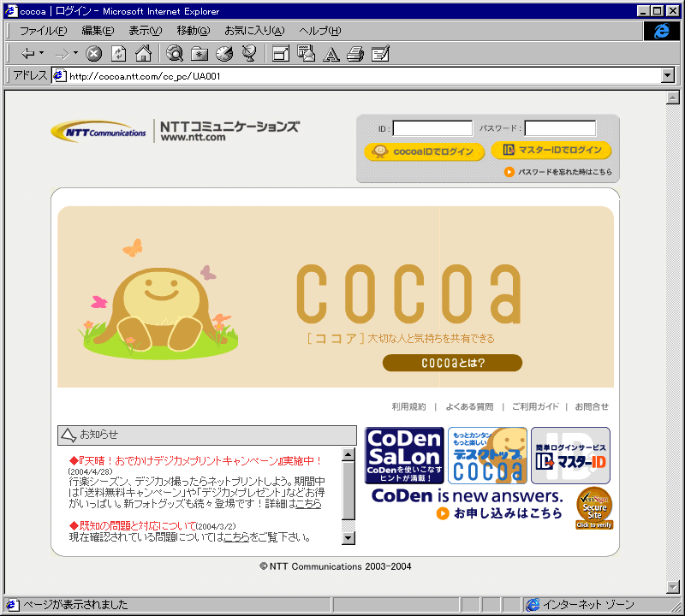The image size is (685, 616).
Task: Expand the address bar dropdown
Action: click(668, 75)
